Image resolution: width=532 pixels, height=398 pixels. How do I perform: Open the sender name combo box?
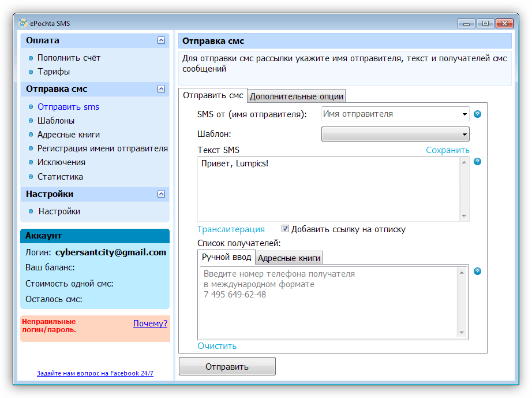395,114
